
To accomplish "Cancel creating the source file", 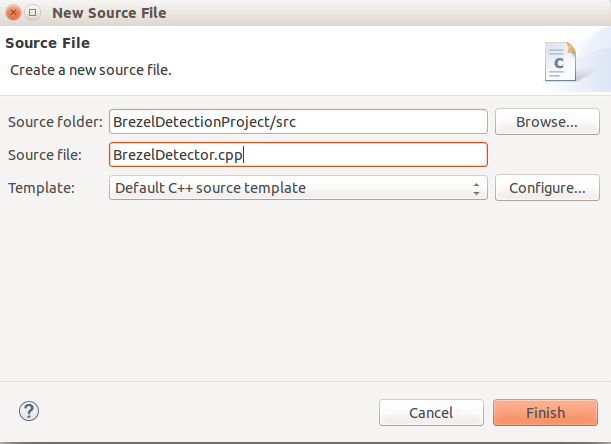I will point(431,412).
